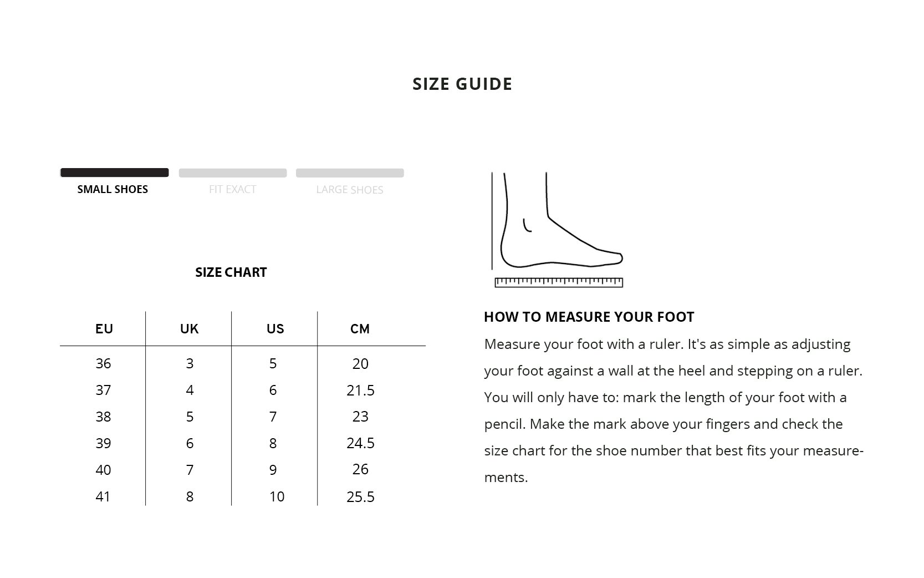This screenshot has height=578, width=924.
Task: Select EU size 41 in chart
Action: tap(103, 496)
